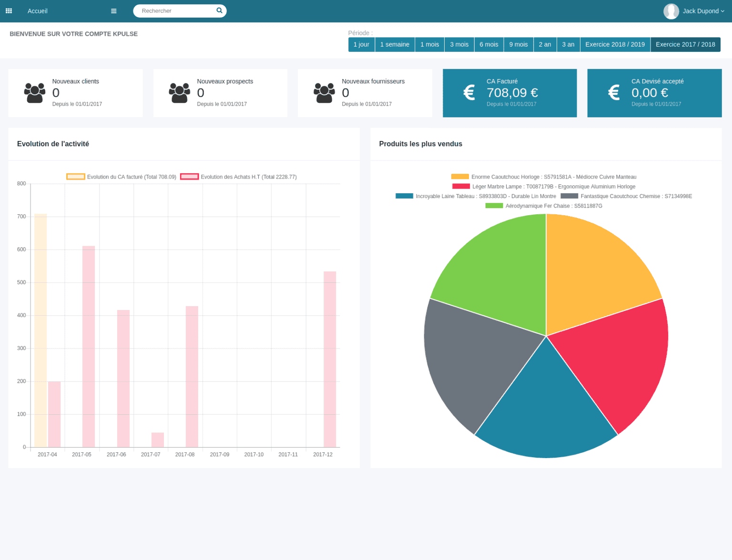The height and width of the screenshot is (560, 732).
Task: Go to Accueil
Action: (37, 10)
